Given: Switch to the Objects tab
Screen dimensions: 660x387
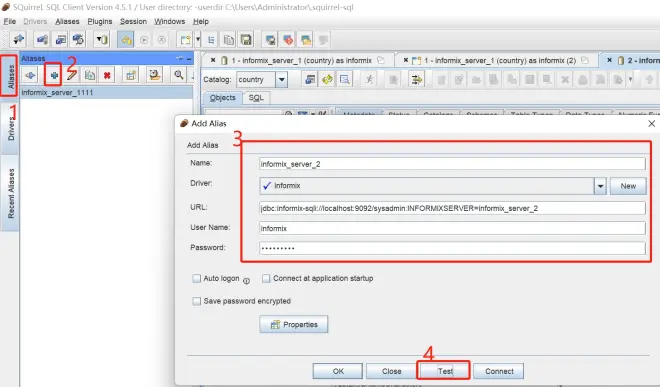Looking at the screenshot, I should (x=223, y=98).
